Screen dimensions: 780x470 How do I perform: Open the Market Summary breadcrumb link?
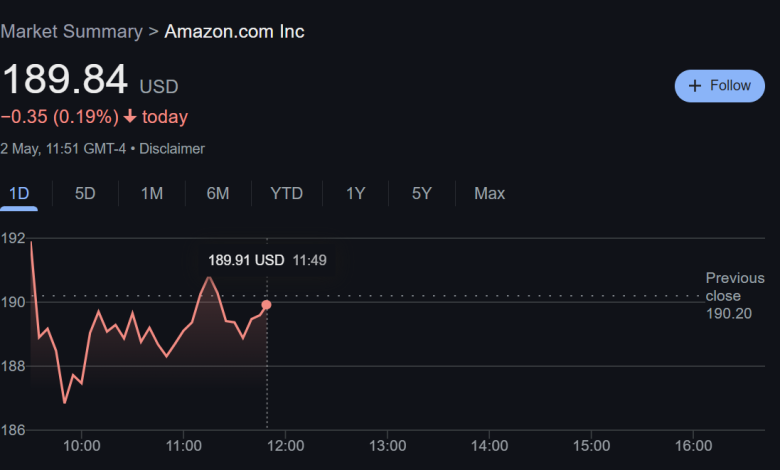click(72, 31)
